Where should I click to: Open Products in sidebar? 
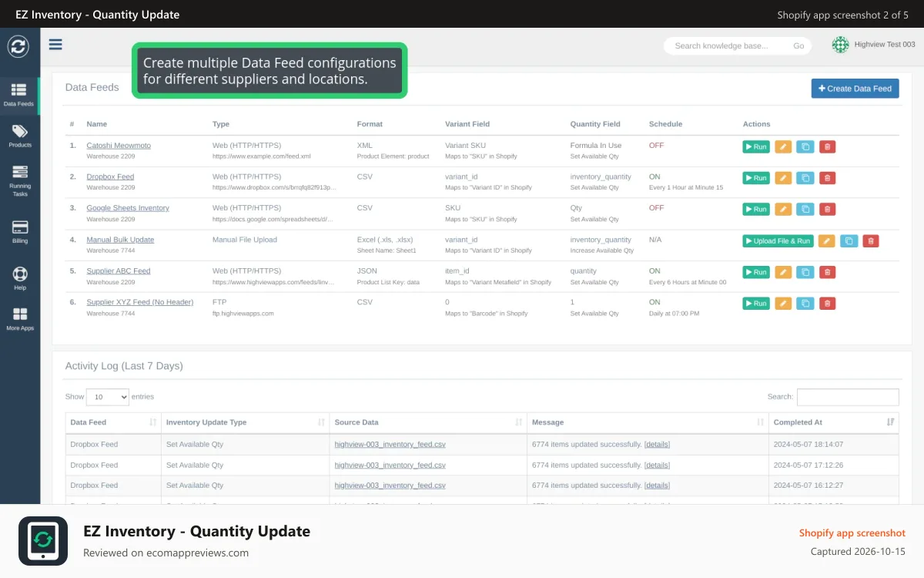click(x=20, y=136)
